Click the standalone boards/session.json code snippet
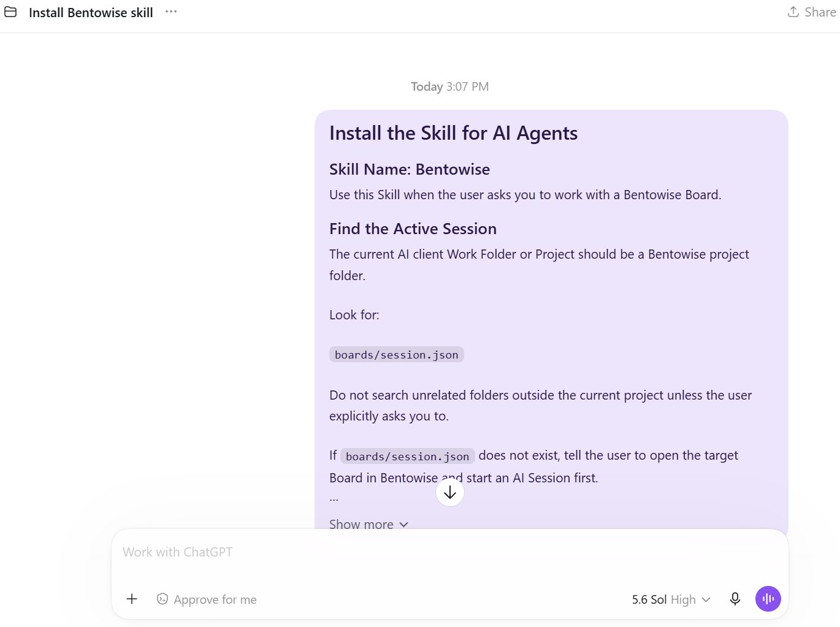The width and height of the screenshot is (840, 627). (x=396, y=355)
